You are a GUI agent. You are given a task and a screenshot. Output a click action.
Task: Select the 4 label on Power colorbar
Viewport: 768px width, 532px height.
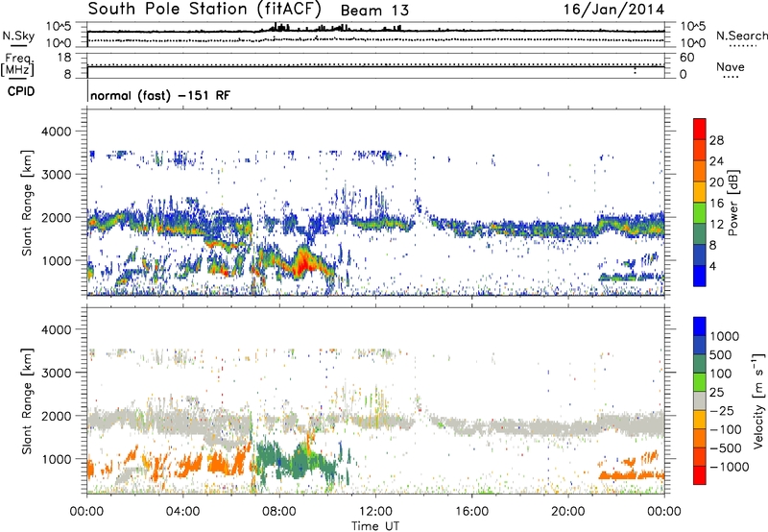[x=712, y=266]
